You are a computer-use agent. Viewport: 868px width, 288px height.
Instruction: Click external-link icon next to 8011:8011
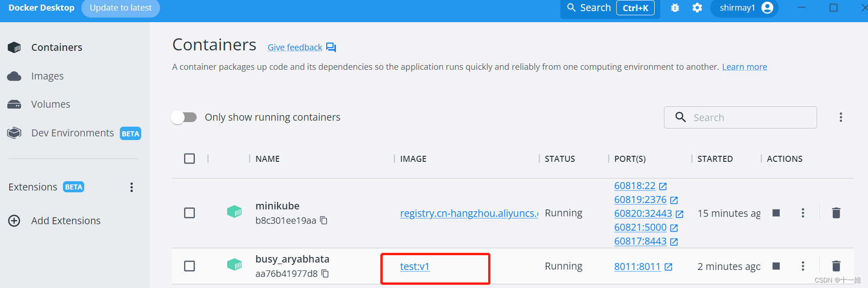click(x=668, y=267)
